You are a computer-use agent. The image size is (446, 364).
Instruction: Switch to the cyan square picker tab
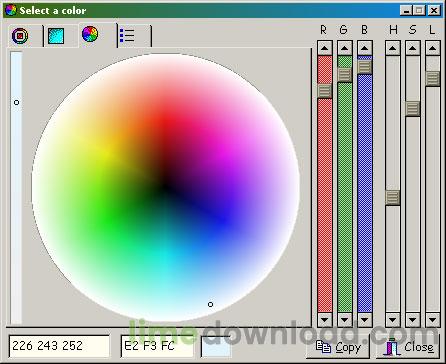pyautogui.click(x=56, y=36)
